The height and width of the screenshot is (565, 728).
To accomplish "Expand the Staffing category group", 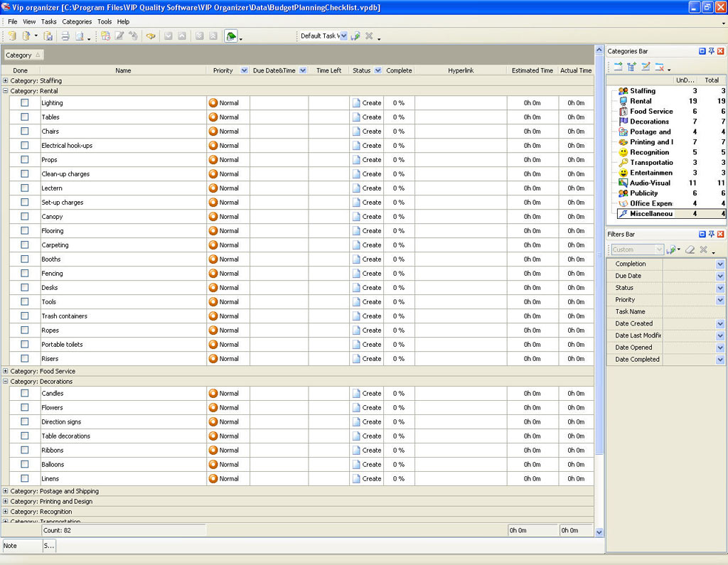I will (x=6, y=81).
